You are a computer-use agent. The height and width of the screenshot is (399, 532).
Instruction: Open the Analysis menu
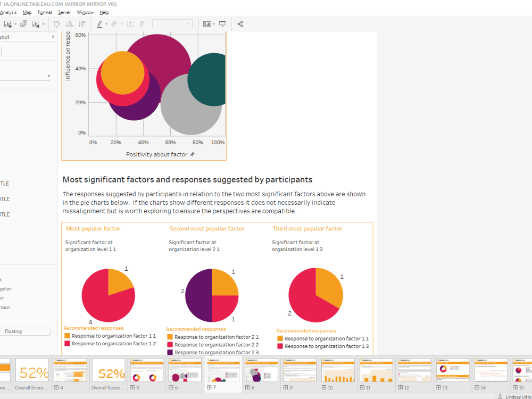(8, 12)
